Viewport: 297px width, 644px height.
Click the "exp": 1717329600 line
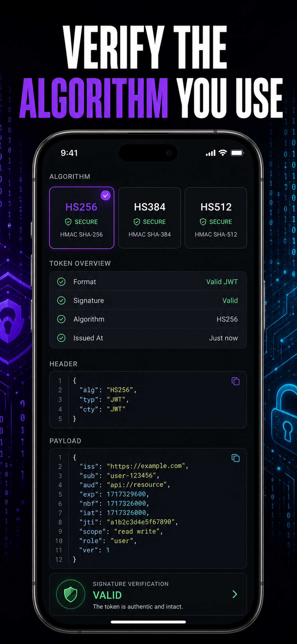(x=114, y=494)
